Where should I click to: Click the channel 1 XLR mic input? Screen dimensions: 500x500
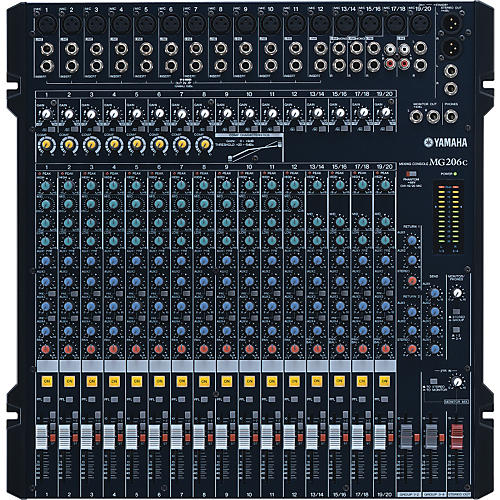click(46, 24)
